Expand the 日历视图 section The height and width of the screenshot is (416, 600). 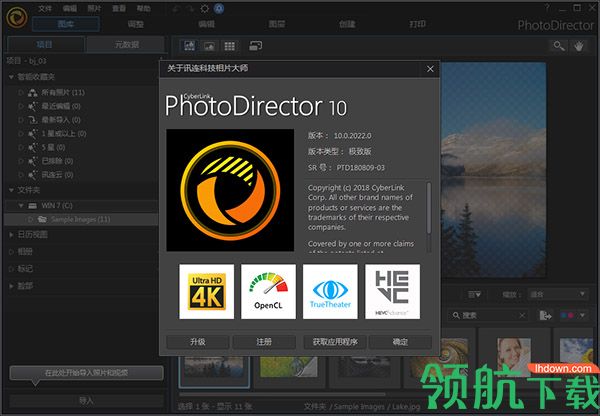coord(11,235)
